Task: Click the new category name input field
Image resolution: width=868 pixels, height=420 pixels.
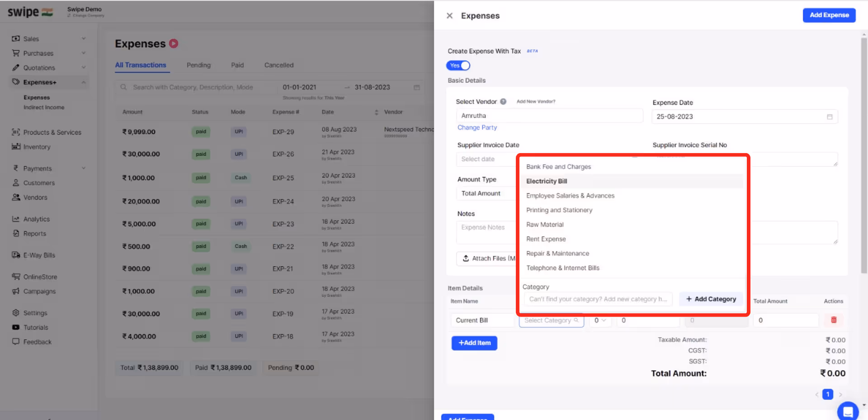Action: (x=598, y=299)
